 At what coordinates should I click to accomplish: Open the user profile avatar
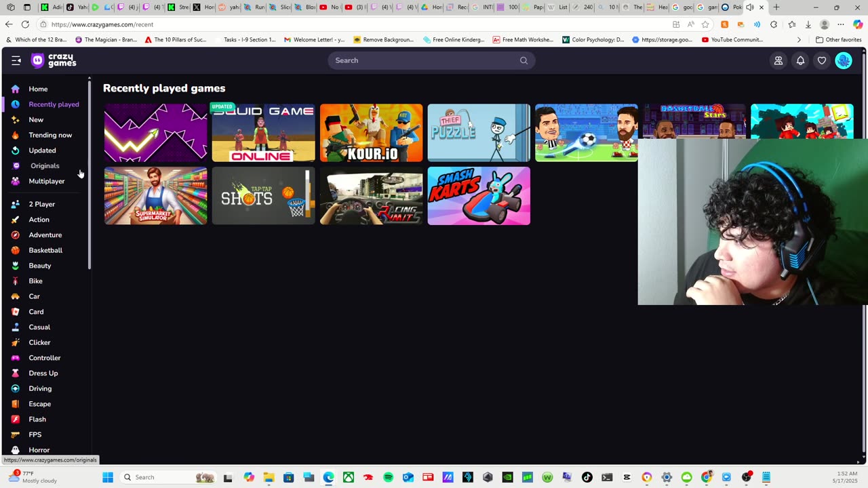pyautogui.click(x=844, y=60)
